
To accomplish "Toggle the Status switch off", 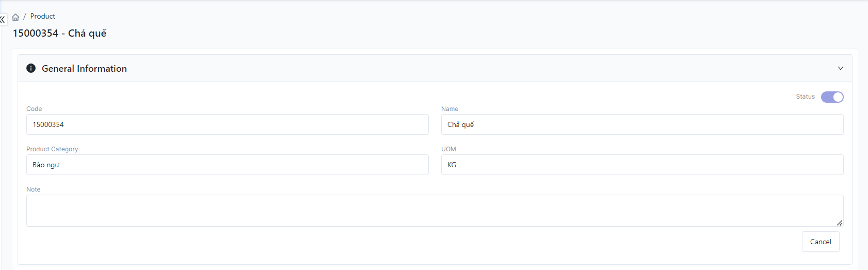I will (832, 97).
